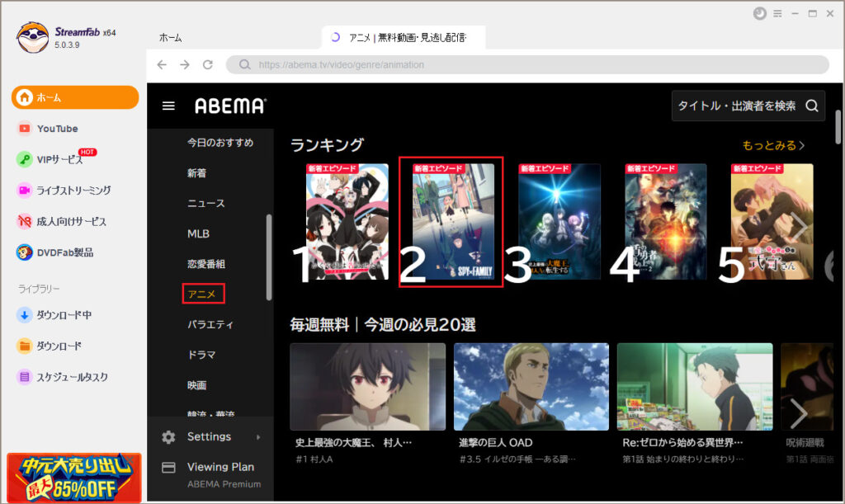845x504 pixels.
Task: Click the もっとみる link
Action: (773, 145)
